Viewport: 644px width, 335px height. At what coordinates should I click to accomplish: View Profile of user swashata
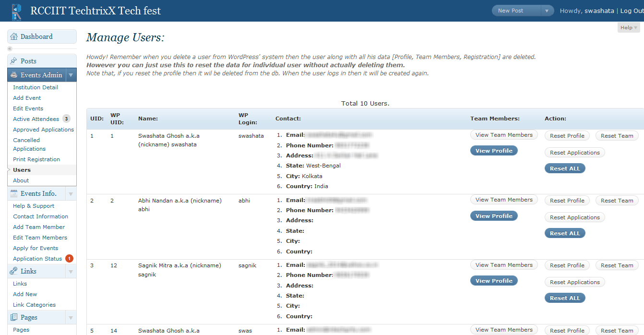494,151
